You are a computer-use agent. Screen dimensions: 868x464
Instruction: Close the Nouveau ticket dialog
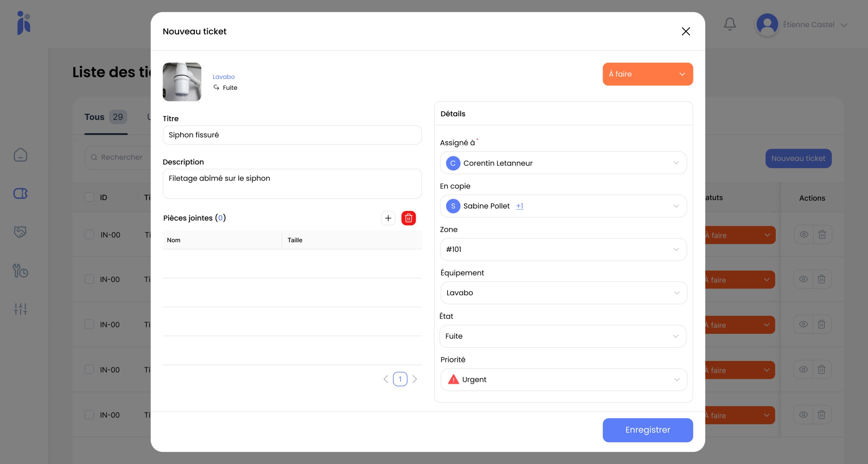tap(686, 31)
